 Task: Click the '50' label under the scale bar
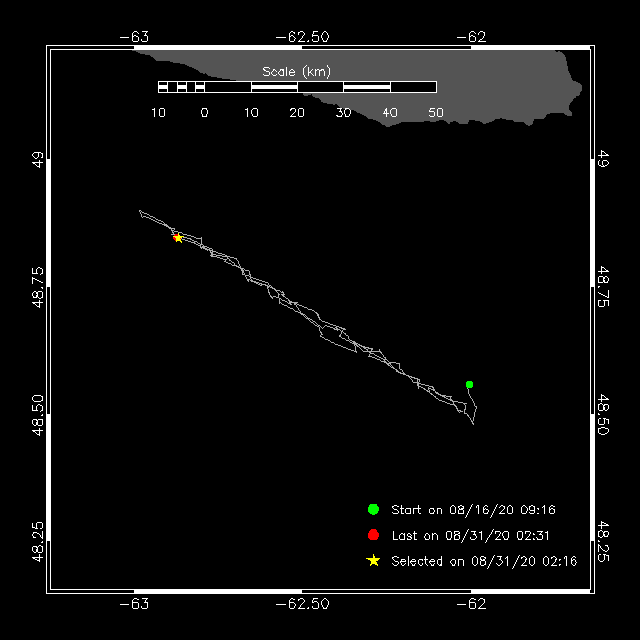pos(436,113)
